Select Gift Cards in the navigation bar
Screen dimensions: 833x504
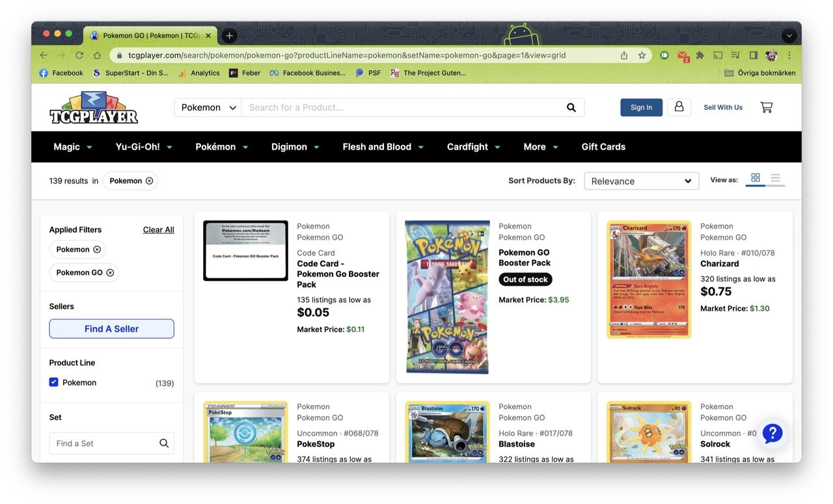(x=603, y=147)
